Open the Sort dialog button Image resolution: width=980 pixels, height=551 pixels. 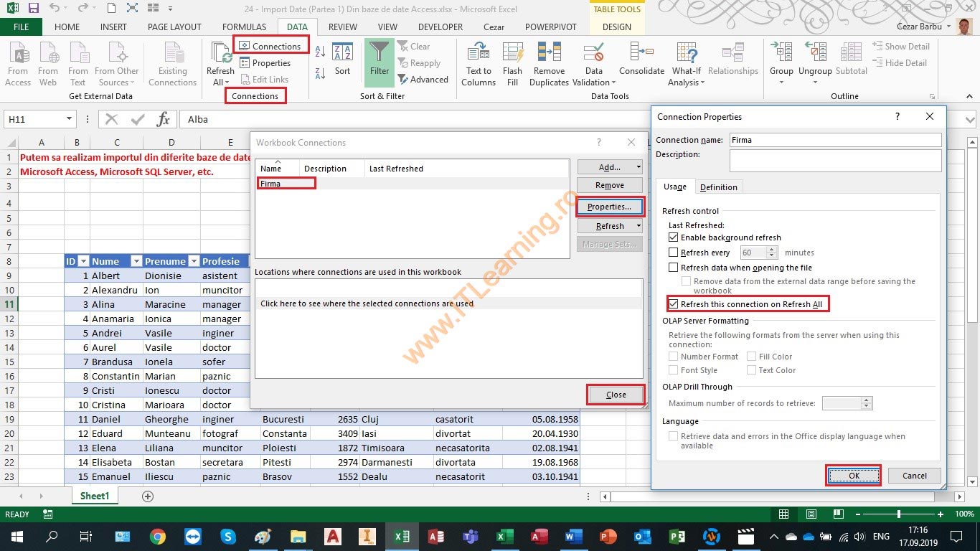pyautogui.click(x=343, y=60)
